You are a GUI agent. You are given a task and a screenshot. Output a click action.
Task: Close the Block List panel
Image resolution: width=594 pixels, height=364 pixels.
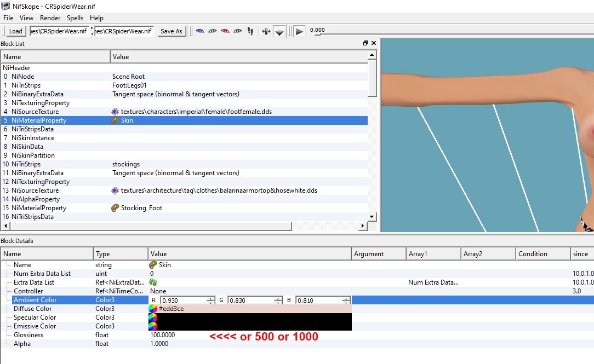coord(374,43)
